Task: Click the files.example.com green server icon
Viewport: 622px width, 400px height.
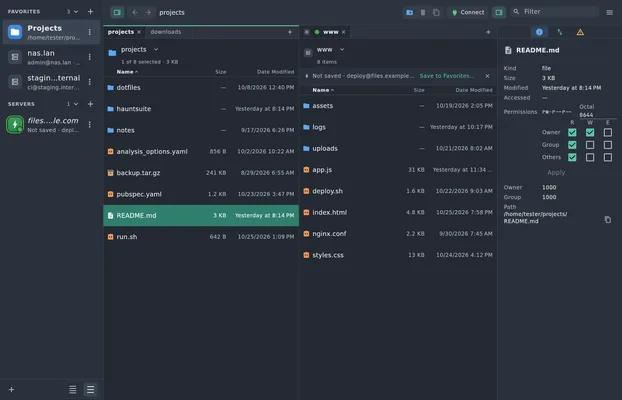Action: (x=15, y=124)
